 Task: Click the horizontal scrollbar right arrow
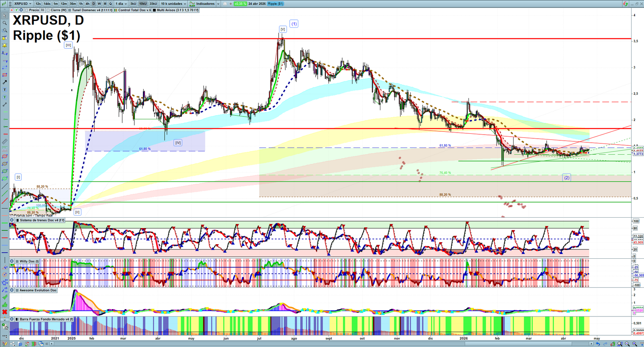pyautogui.click(x=591, y=344)
